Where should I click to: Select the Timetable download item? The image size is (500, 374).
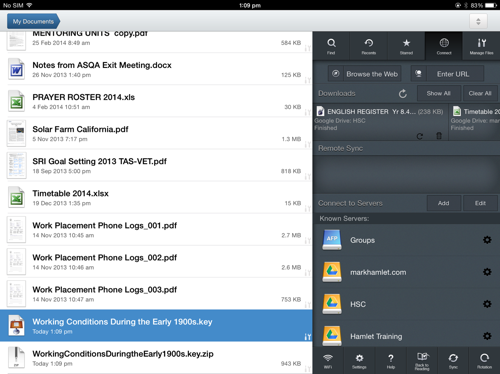(475, 121)
